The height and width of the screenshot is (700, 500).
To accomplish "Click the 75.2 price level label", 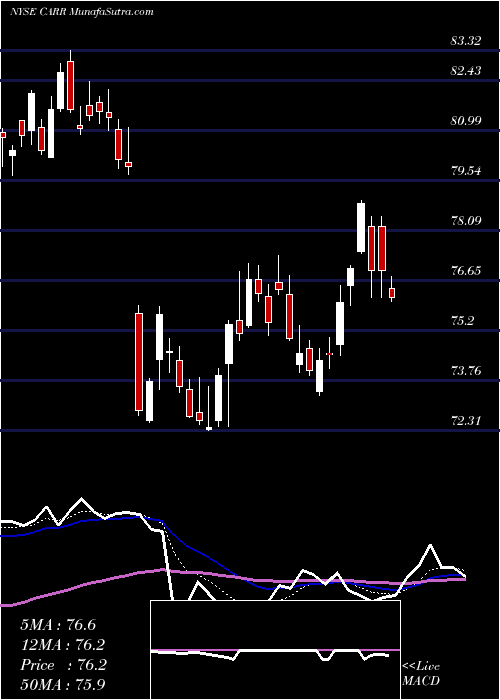I will click(463, 321).
